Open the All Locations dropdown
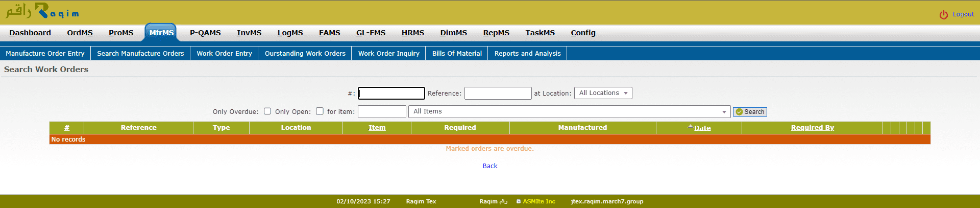 (603, 93)
